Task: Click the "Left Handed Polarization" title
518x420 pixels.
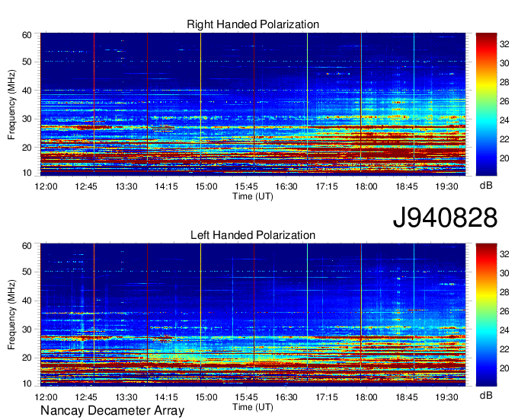Action: point(253,235)
